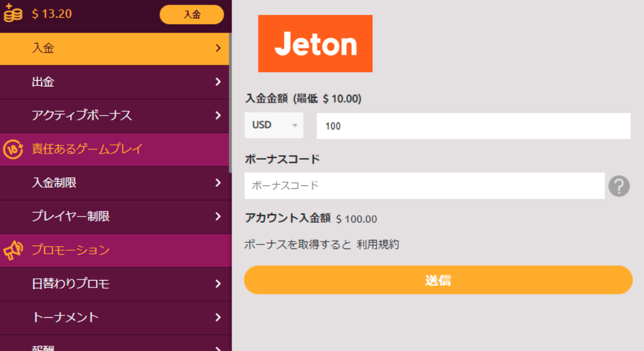Click the sidebar vertical scrollbar

(x=230, y=102)
